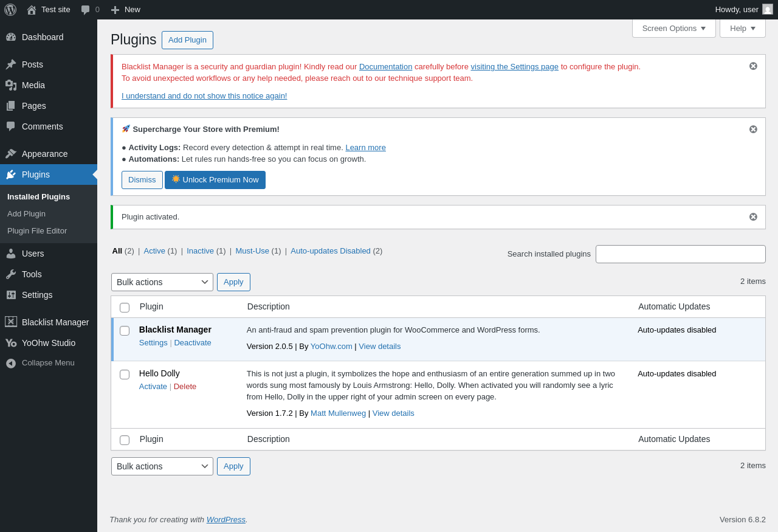The image size is (778, 532).
Task: Focus the Search installed plugins field
Action: click(681, 254)
